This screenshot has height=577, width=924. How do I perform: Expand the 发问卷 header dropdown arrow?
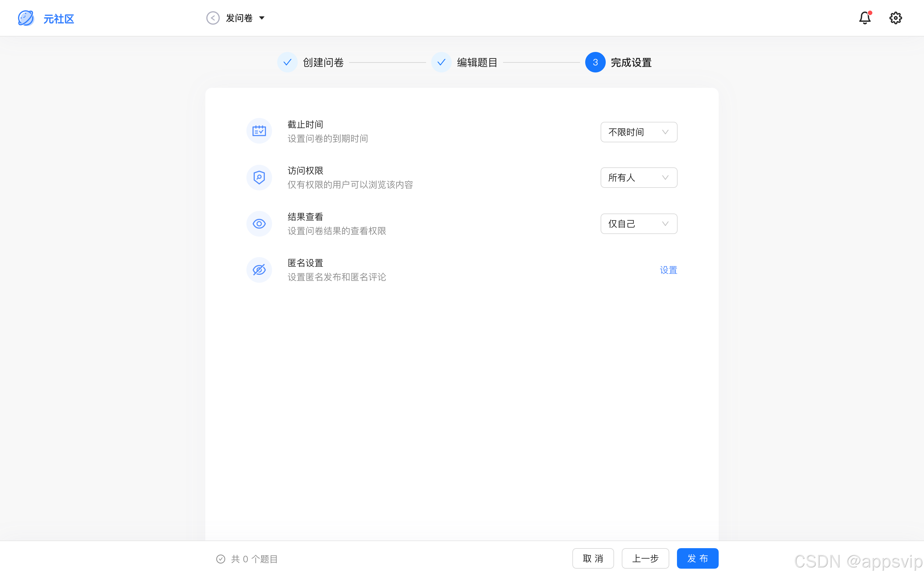262,18
